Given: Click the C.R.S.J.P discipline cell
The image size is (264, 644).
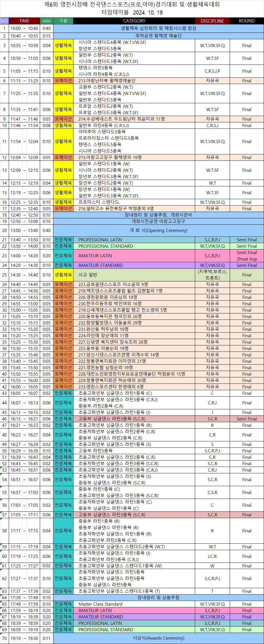Looking at the screenshot, I should [212, 71].
